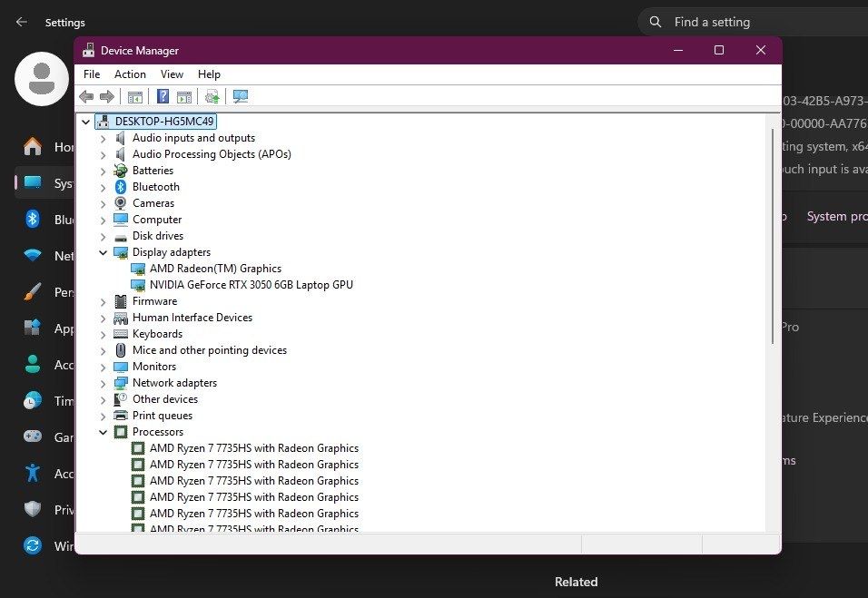Image resolution: width=868 pixels, height=598 pixels.
Task: Expand the Firmware category arrow
Action: pos(103,301)
